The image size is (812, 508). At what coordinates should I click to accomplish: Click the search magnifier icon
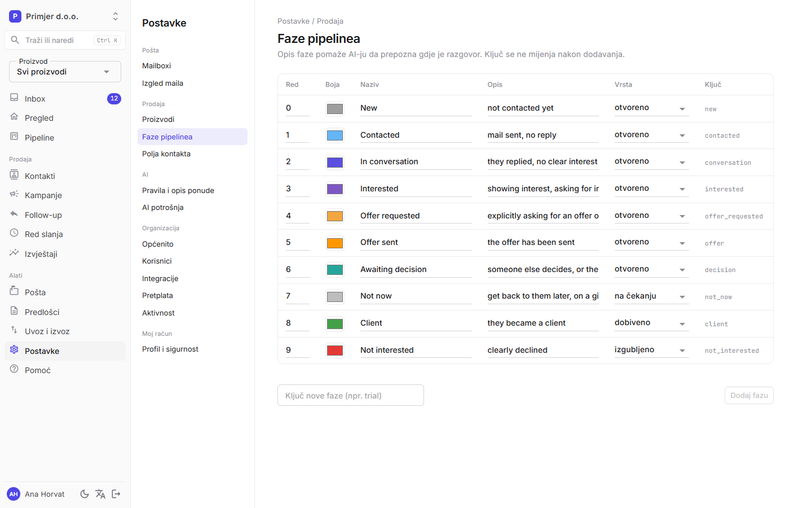(15, 40)
